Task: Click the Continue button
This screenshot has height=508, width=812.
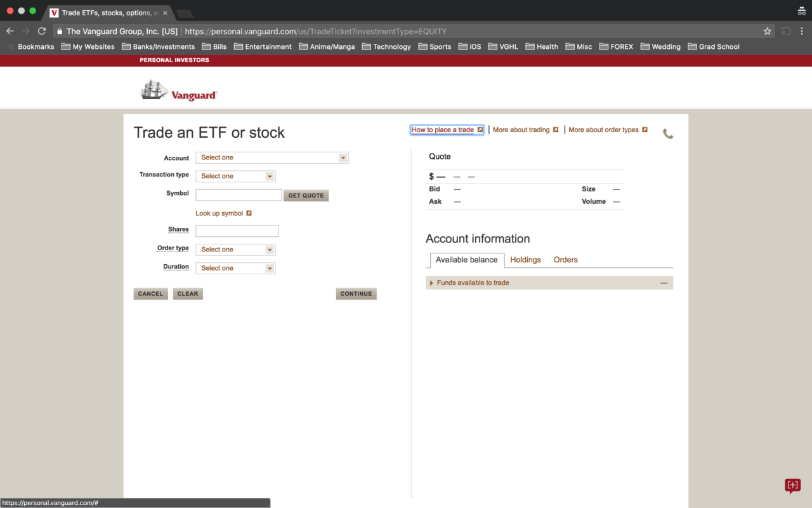Action: [356, 294]
